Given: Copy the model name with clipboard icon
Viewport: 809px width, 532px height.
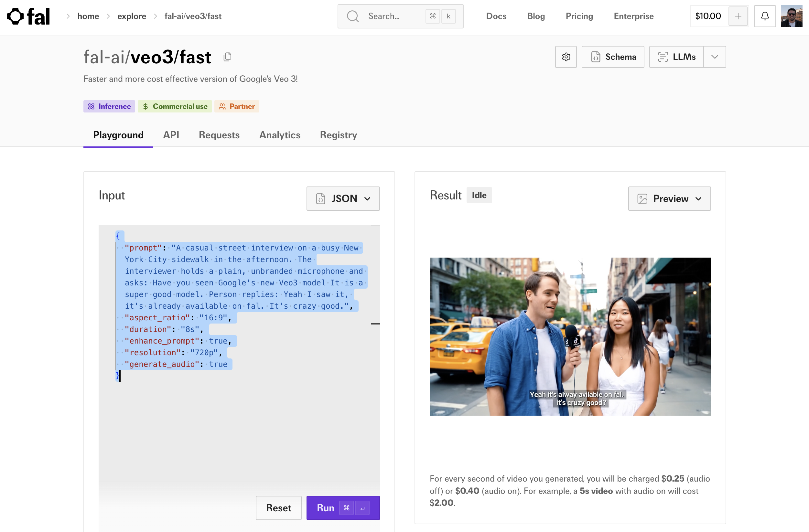Looking at the screenshot, I should click(227, 57).
